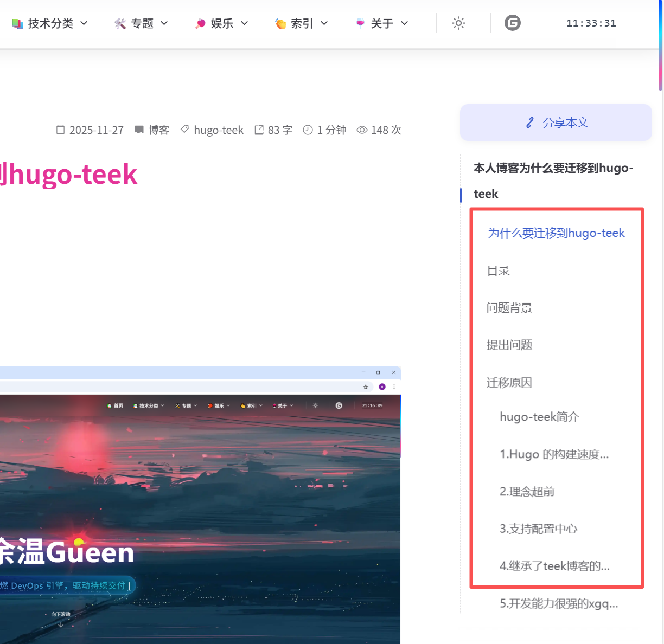The image size is (664, 644).
Task: Jump to 为什么要迁移到hugo-teek in outline
Action: tap(556, 233)
